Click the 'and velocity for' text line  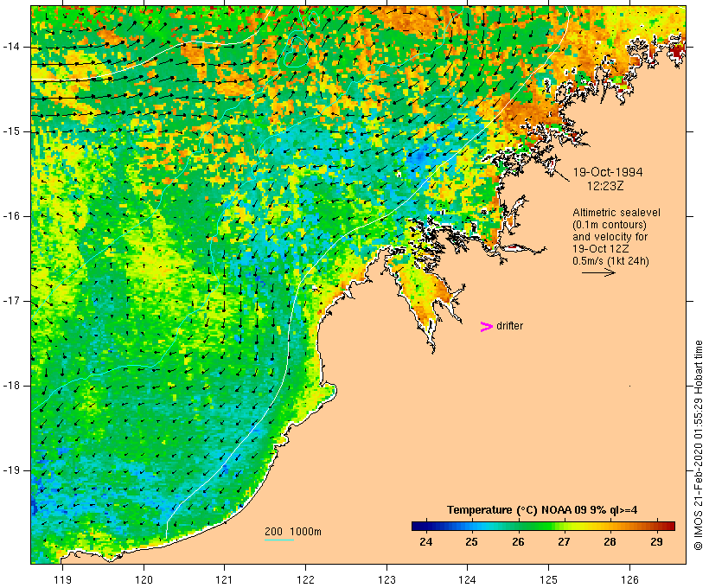point(610,237)
